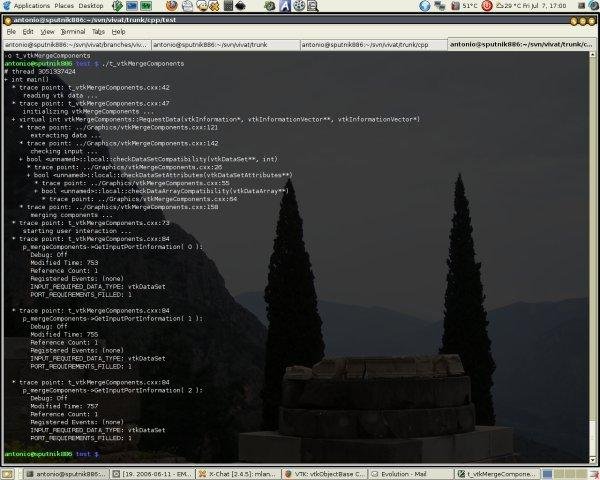Click the 'merging components ...' line
The width and height of the screenshot is (600, 480).
[72, 215]
